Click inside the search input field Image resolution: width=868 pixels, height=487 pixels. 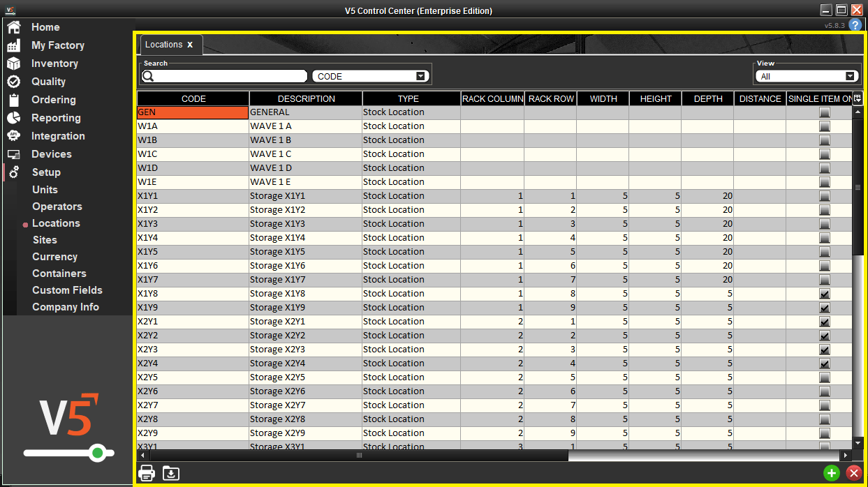[224, 77]
